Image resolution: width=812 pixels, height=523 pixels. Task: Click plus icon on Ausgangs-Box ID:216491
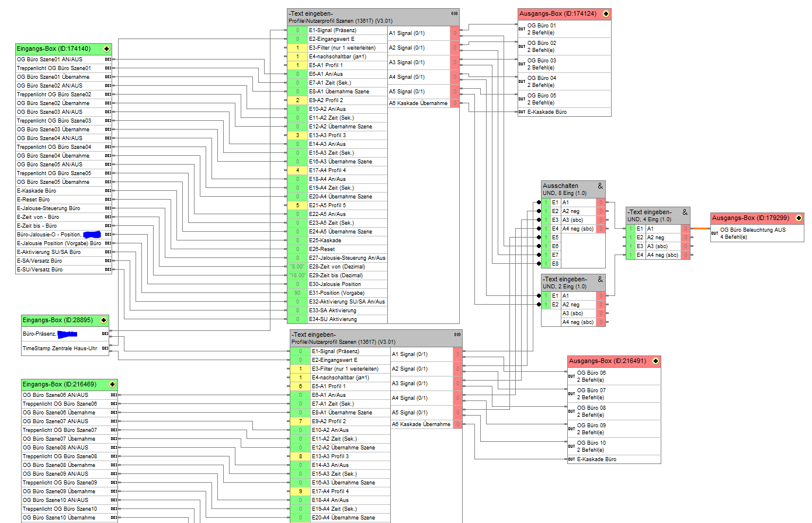pyautogui.click(x=655, y=361)
